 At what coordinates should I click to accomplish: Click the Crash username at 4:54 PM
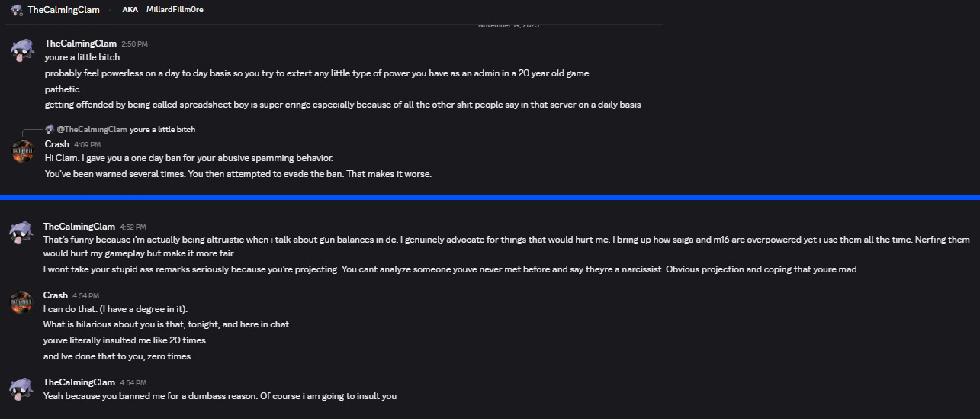pos(56,295)
